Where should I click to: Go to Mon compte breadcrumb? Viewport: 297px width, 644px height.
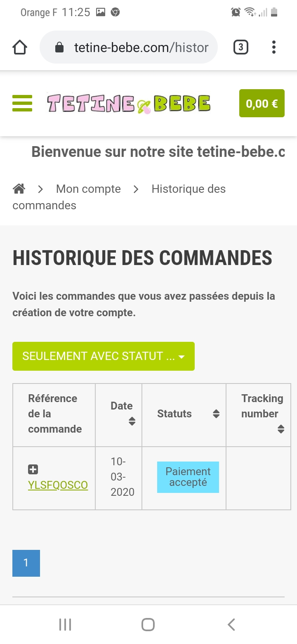tap(88, 189)
